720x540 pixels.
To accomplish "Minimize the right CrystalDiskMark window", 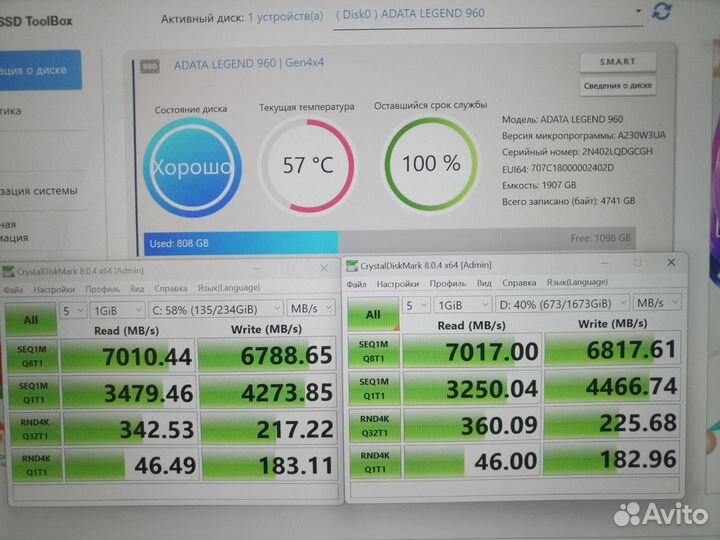I will 604,263.
